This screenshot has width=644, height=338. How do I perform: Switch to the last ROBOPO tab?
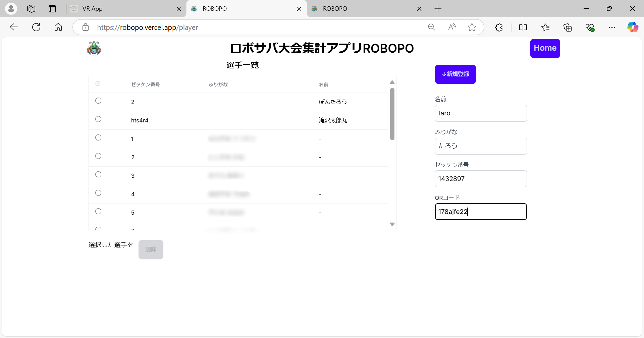pyautogui.click(x=364, y=9)
